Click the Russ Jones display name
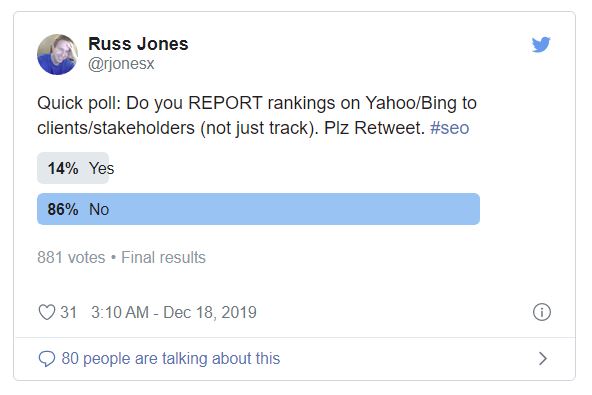The width and height of the screenshot is (592, 395). 138,44
